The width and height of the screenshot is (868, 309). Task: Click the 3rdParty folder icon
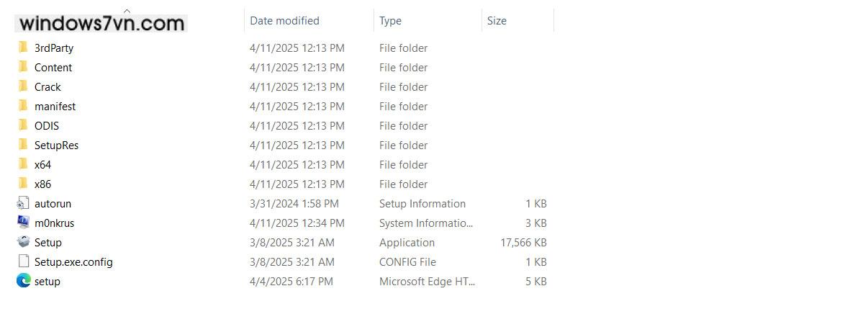click(23, 48)
